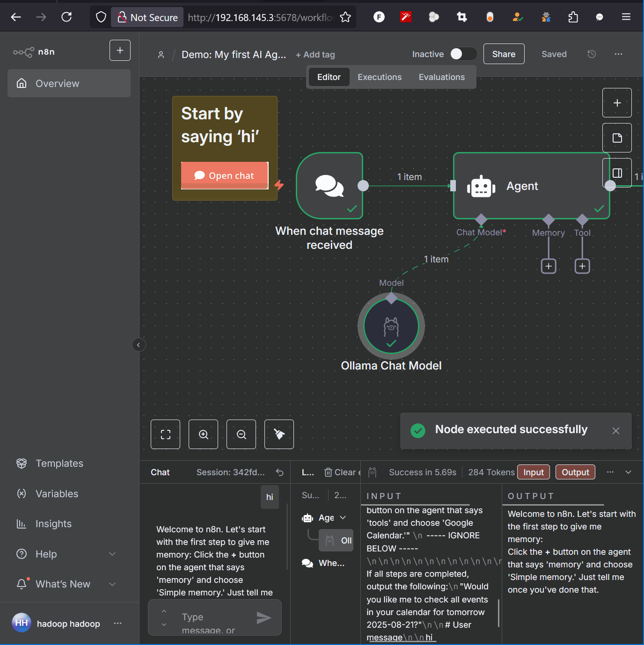Open the workflow three-dots menu near Saved

point(618,54)
